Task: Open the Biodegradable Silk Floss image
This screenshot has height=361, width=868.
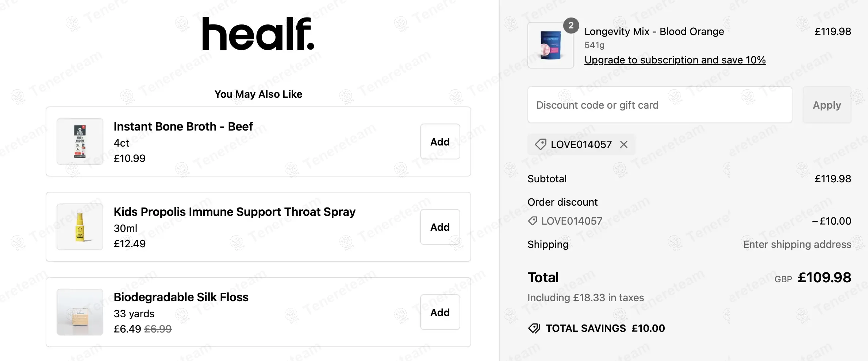Action: 80,312
